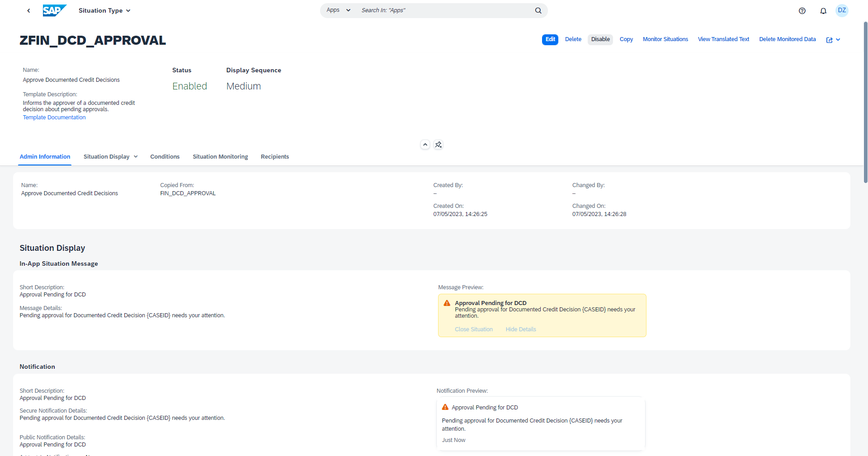Click the search magnifier icon
The width and height of the screenshot is (868, 456).
(x=538, y=10)
